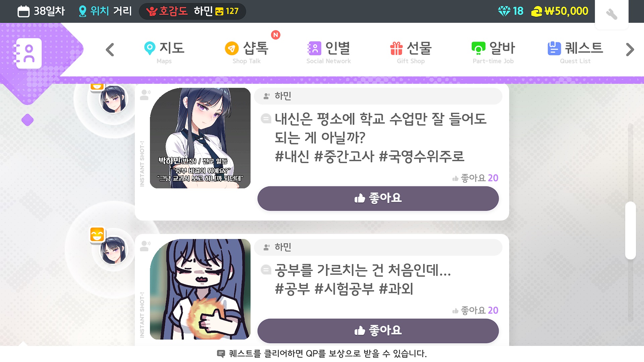
Task: Open the 알바 Part-time Job tab
Action: pos(493,52)
